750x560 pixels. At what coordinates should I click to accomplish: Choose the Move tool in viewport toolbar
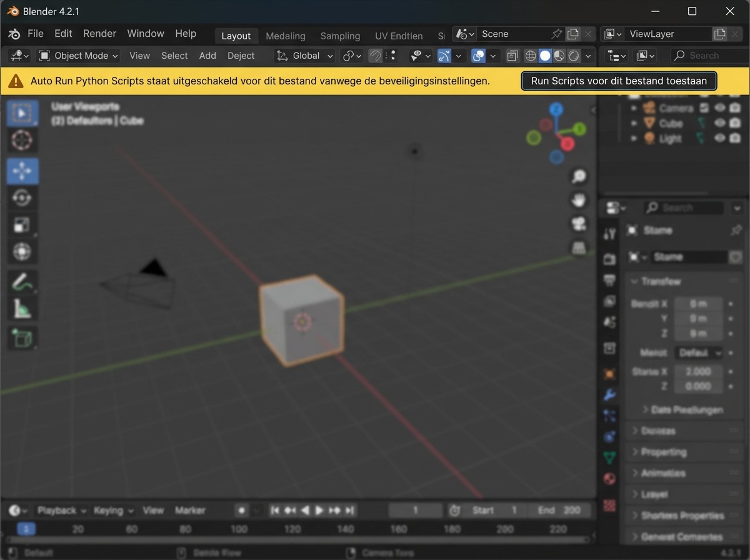pyautogui.click(x=22, y=171)
